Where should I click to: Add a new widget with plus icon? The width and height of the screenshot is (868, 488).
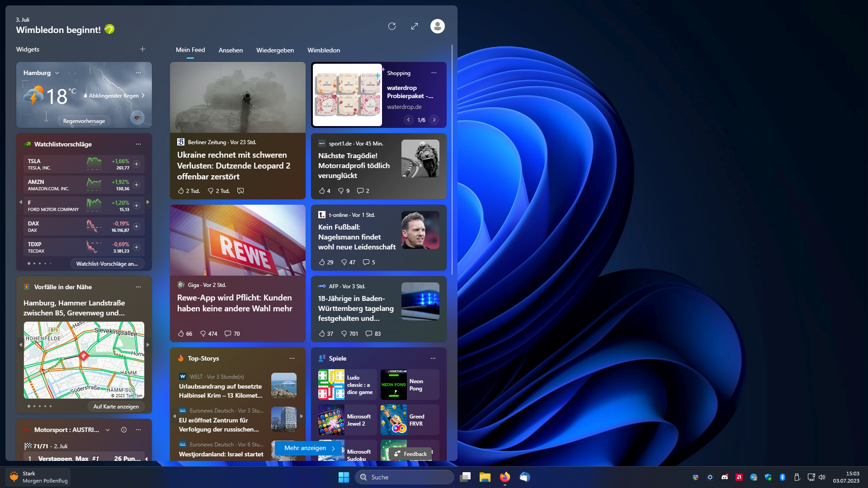click(x=142, y=49)
